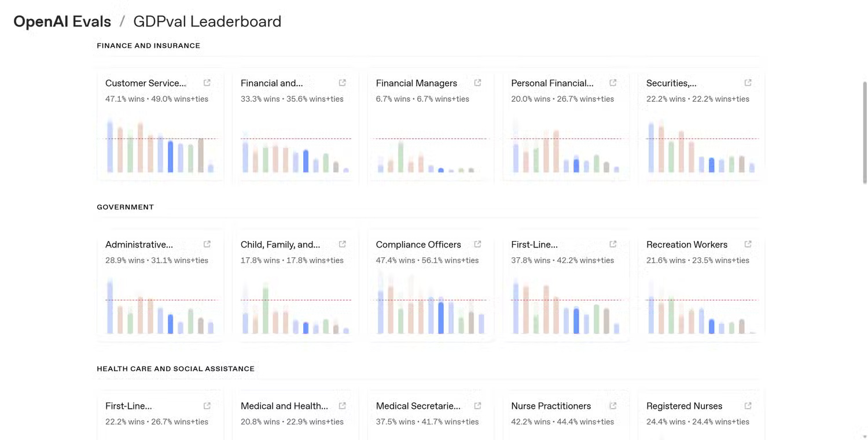Click the GOVERNMENT section header

(125, 206)
